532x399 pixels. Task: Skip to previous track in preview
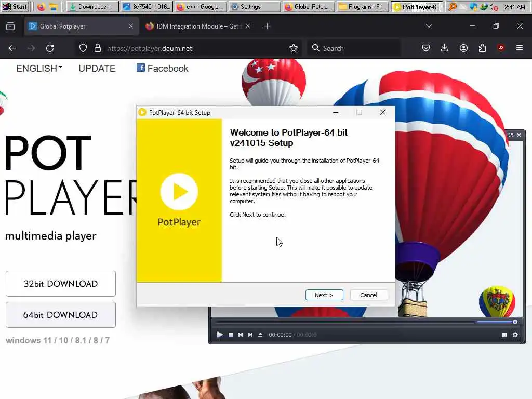click(241, 335)
